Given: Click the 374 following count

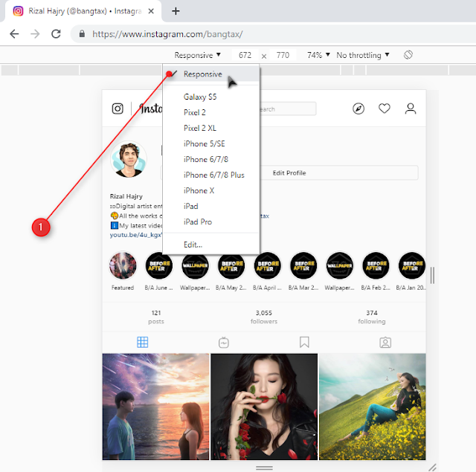Looking at the screenshot, I should [372, 317].
